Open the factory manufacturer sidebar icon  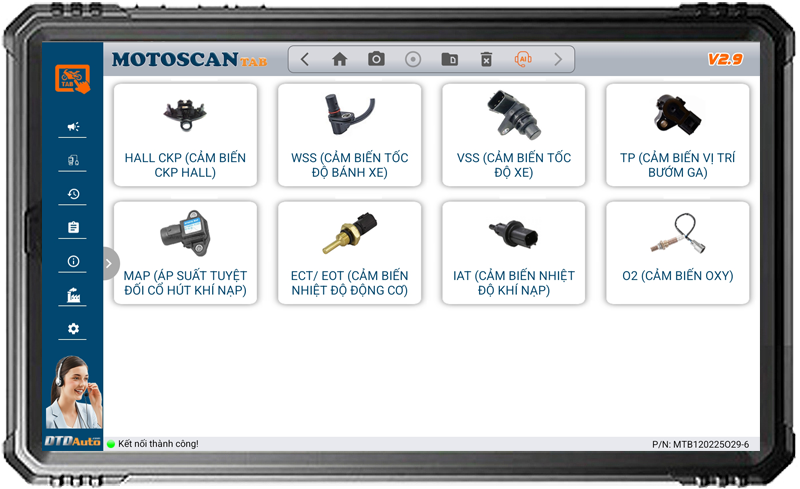coord(73,295)
